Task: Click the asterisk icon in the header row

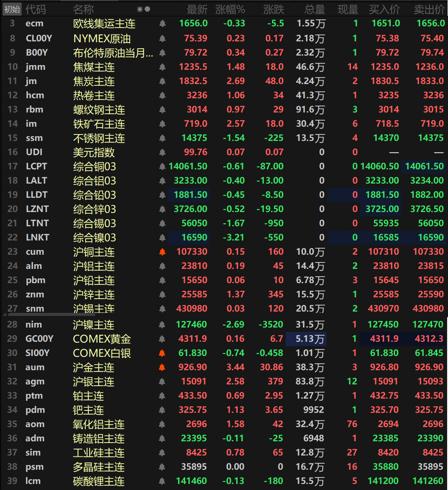Action: click(140, 9)
